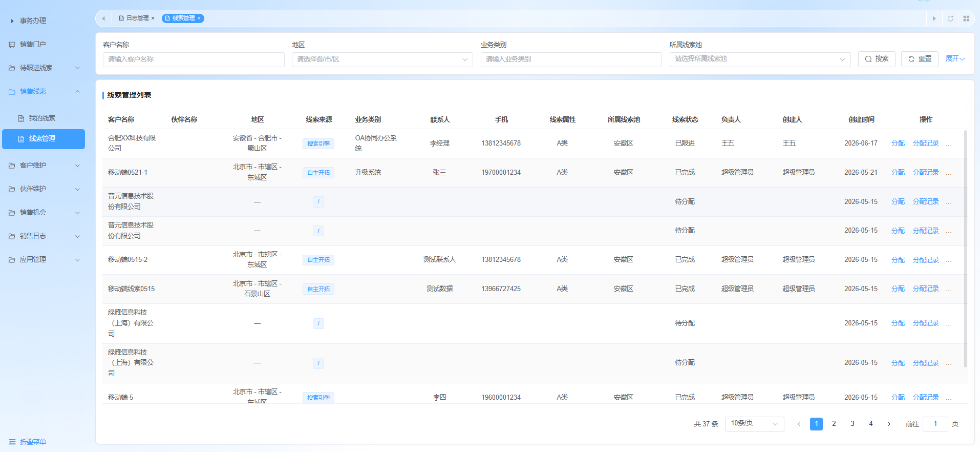Click 分配 for 合肥XX科技有限公司

click(898, 143)
